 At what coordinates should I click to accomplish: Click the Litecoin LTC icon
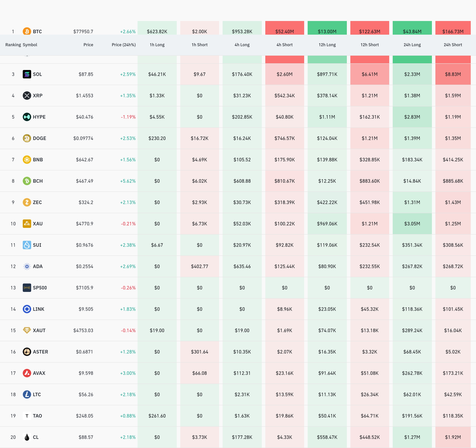27,394
